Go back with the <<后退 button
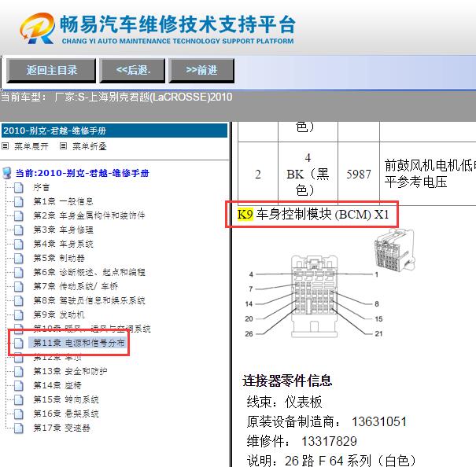 point(133,71)
